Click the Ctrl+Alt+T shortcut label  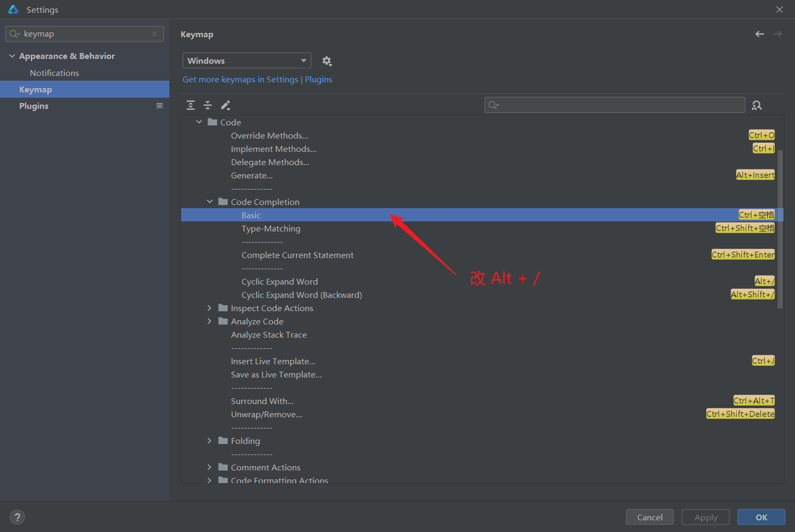754,400
